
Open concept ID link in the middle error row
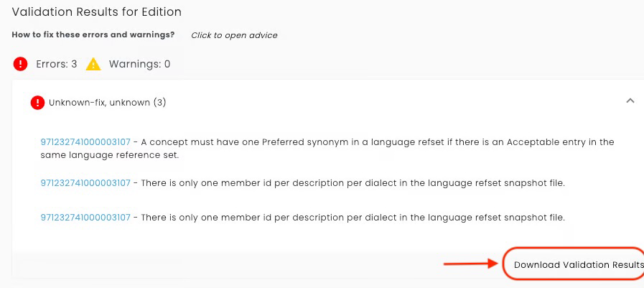[x=85, y=183]
